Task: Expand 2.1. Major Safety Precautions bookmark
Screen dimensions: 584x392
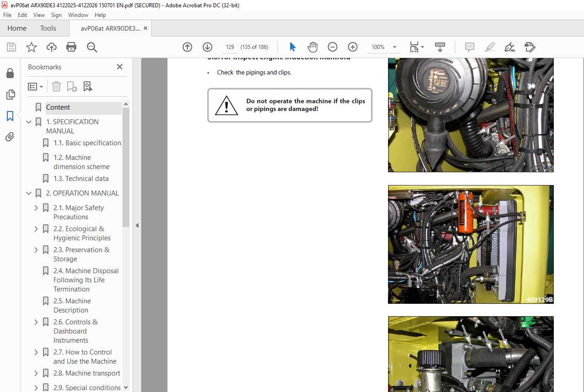Action: 37,208
